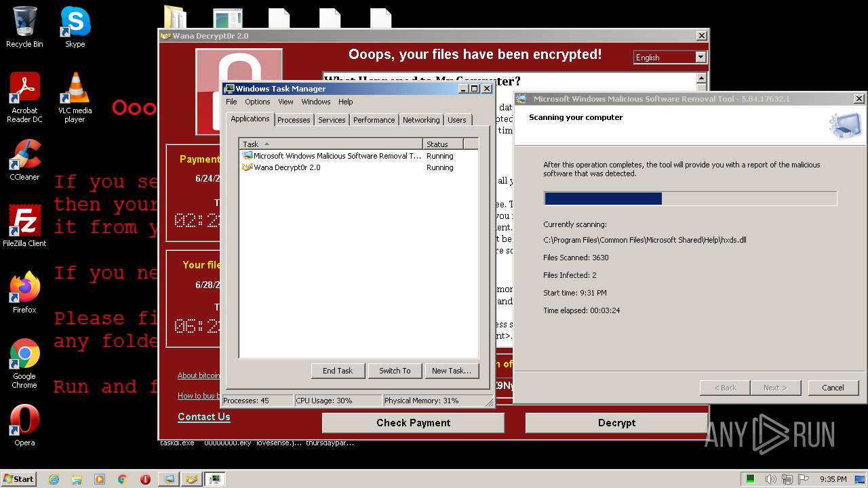Screen dimensions: 868x488
Task: Launch Firefox from the desktop
Action: click(x=24, y=293)
